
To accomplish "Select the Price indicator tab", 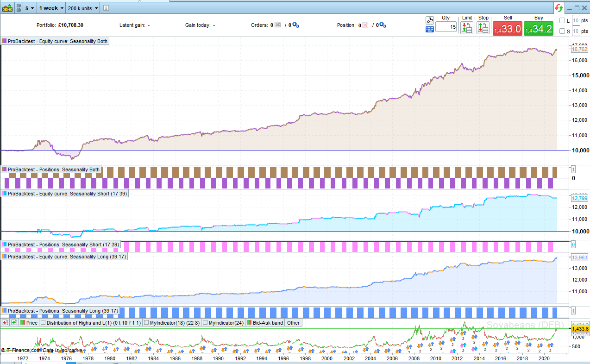I will coord(29,323).
